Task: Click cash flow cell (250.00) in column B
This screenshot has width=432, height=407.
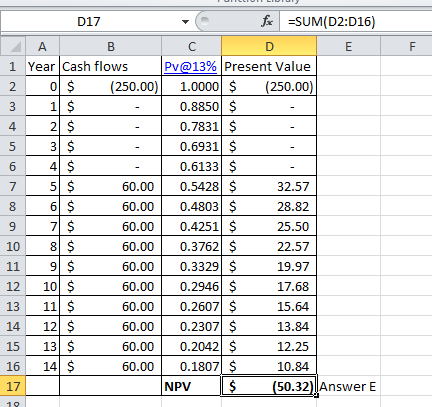Action: 111,86
